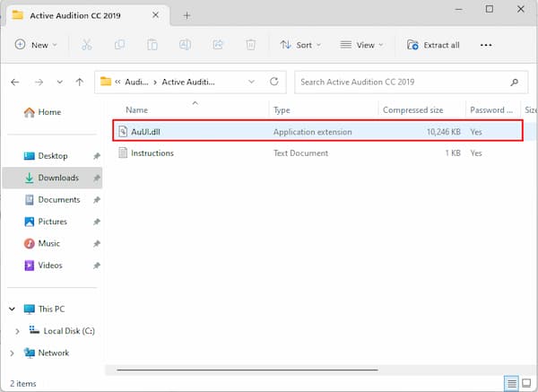The height and width of the screenshot is (392, 538).
Task: Click pin icon next to Pictures
Action: tap(97, 222)
